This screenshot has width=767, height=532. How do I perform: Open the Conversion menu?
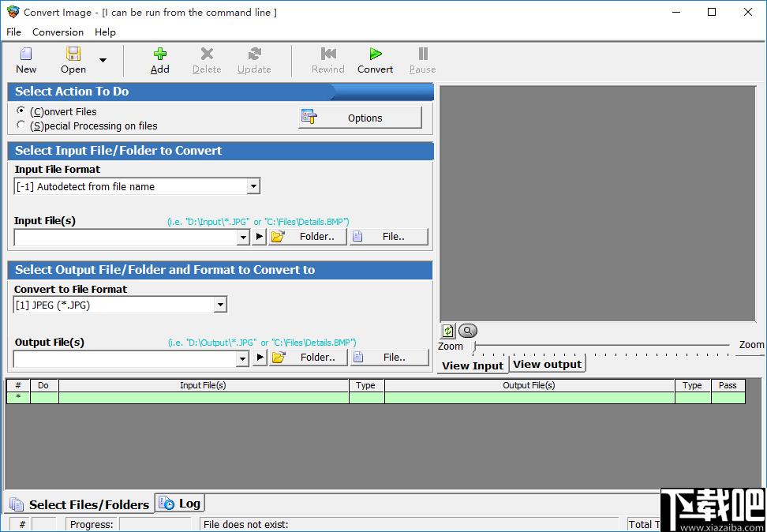tap(58, 32)
